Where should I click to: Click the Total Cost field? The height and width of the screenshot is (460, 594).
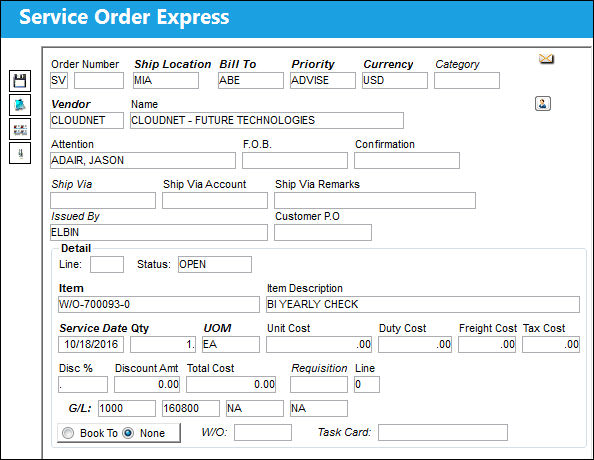(x=231, y=385)
